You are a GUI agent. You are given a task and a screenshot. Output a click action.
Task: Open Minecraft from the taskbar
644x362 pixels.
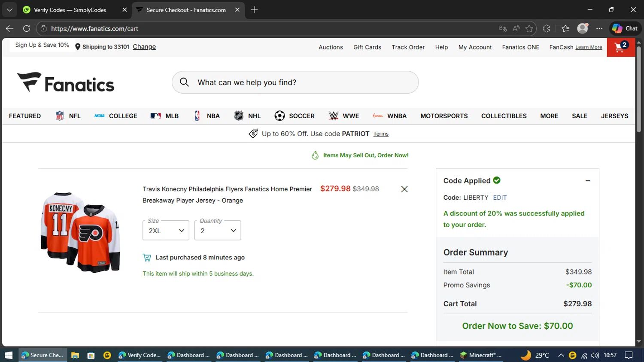click(480, 355)
